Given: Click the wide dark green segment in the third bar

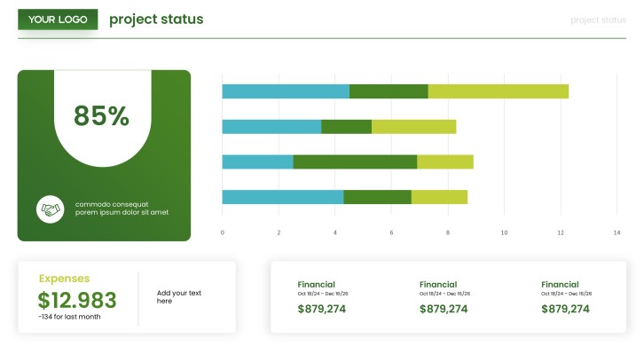Looking at the screenshot, I should [356, 161].
